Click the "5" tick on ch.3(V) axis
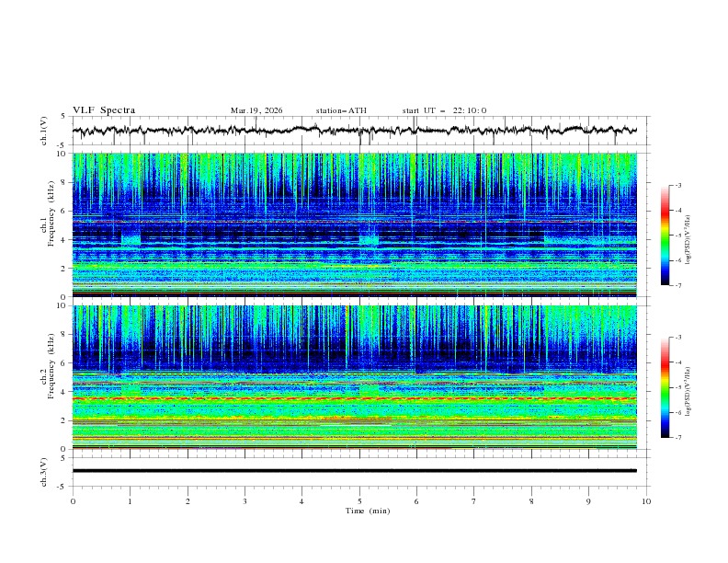This screenshot has height=563, width=728. tap(63, 457)
